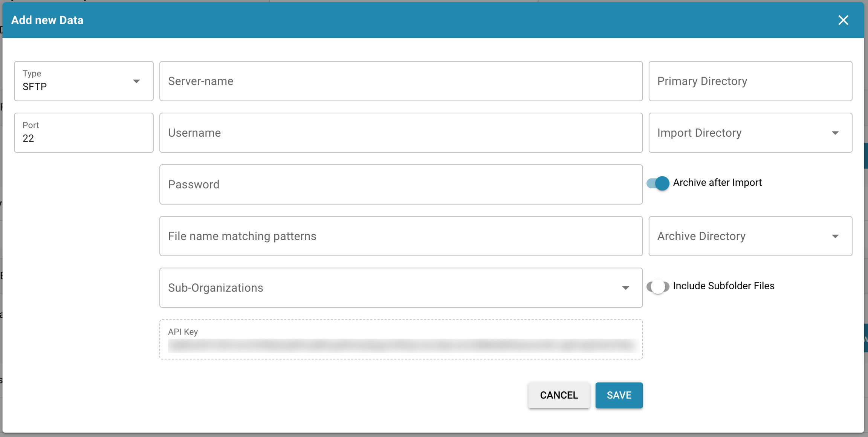Focus the Primary Directory field

click(x=750, y=81)
